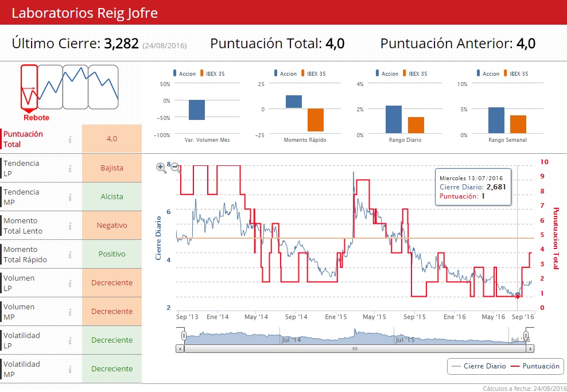This screenshot has width=567, height=392.
Task: Click the Decreciente value for Volumen LP
Action: [x=112, y=283]
